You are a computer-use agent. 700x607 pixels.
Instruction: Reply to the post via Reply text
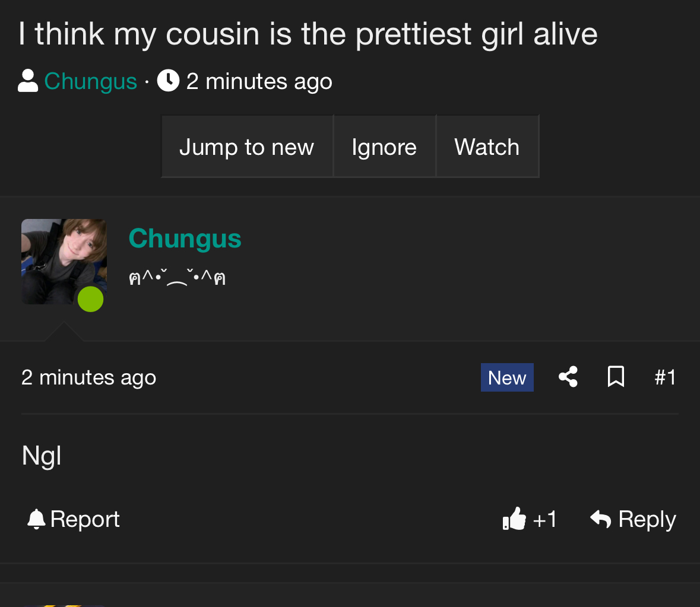647,520
